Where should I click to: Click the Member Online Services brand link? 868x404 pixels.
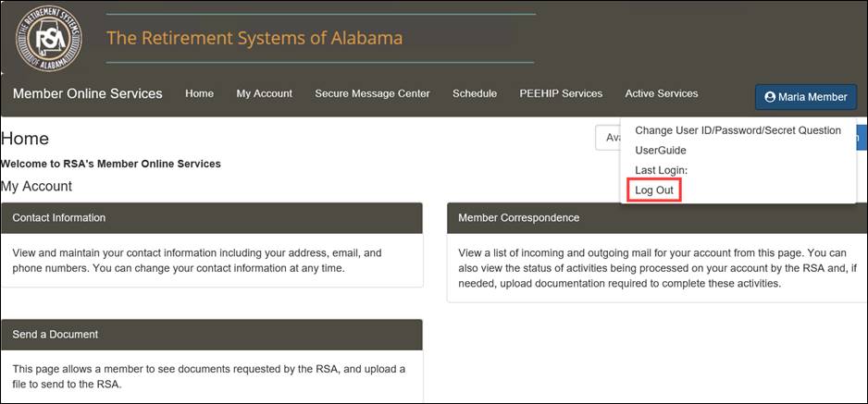coord(88,94)
